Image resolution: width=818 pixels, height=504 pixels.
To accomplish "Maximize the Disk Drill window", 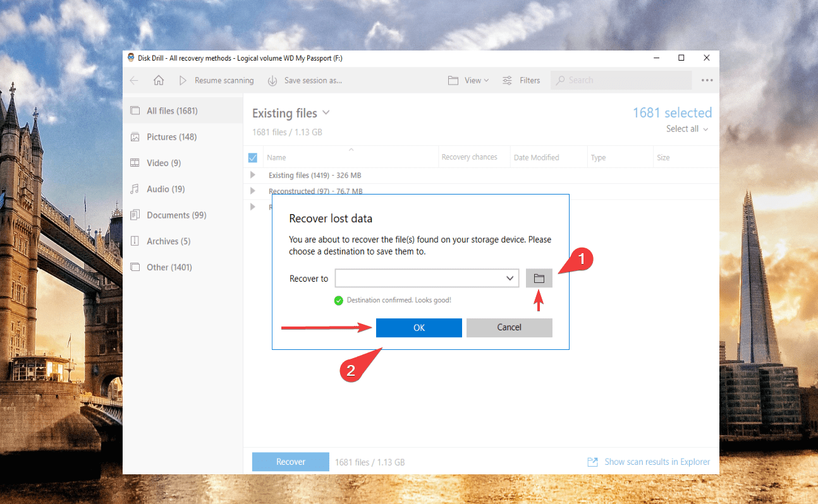I will pos(681,57).
